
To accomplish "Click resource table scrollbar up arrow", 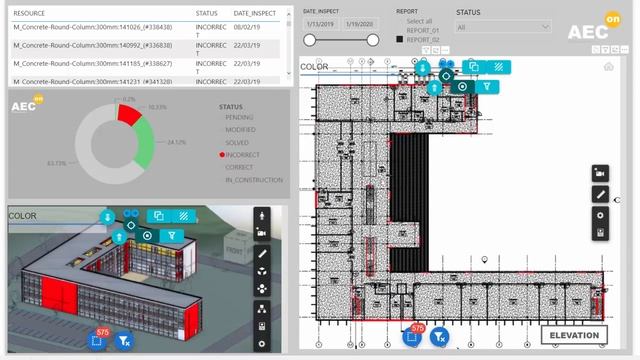I will click(x=289, y=14).
